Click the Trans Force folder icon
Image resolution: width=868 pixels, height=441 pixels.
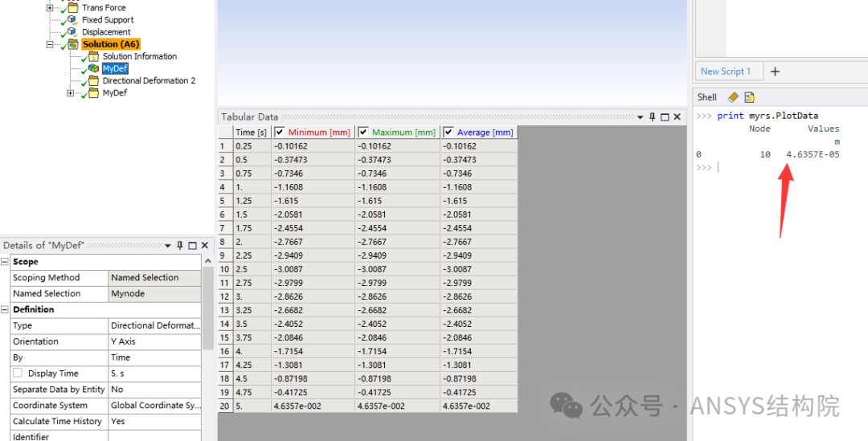[73, 8]
